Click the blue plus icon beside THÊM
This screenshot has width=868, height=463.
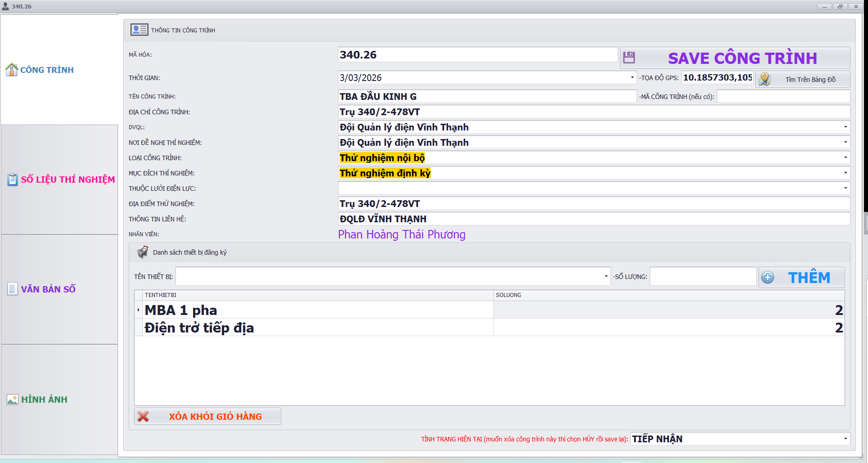(x=768, y=278)
